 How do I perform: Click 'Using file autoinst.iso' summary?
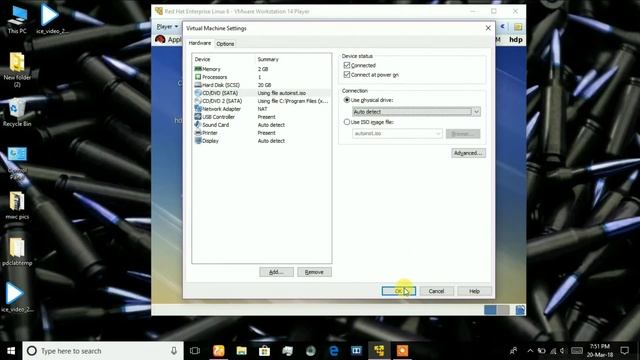pyautogui.click(x=282, y=93)
